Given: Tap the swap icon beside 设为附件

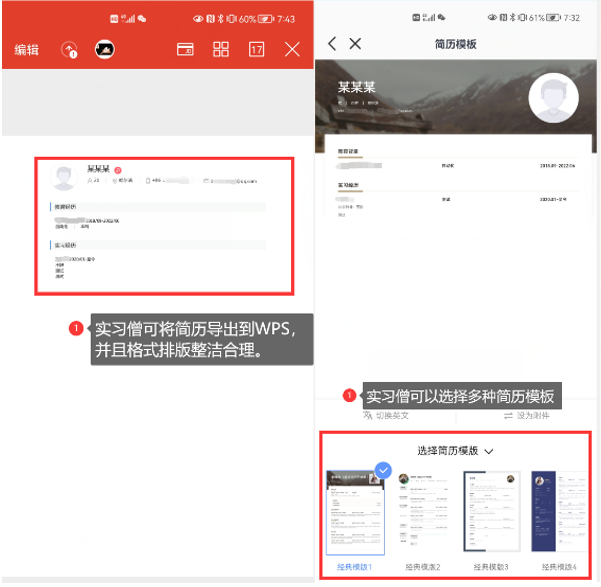Looking at the screenshot, I should [x=508, y=416].
